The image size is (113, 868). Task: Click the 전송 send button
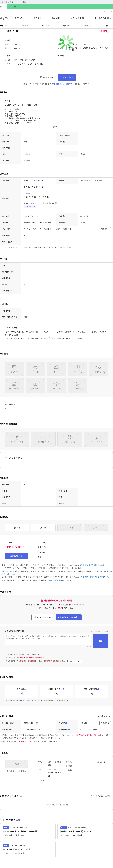[101, 641]
